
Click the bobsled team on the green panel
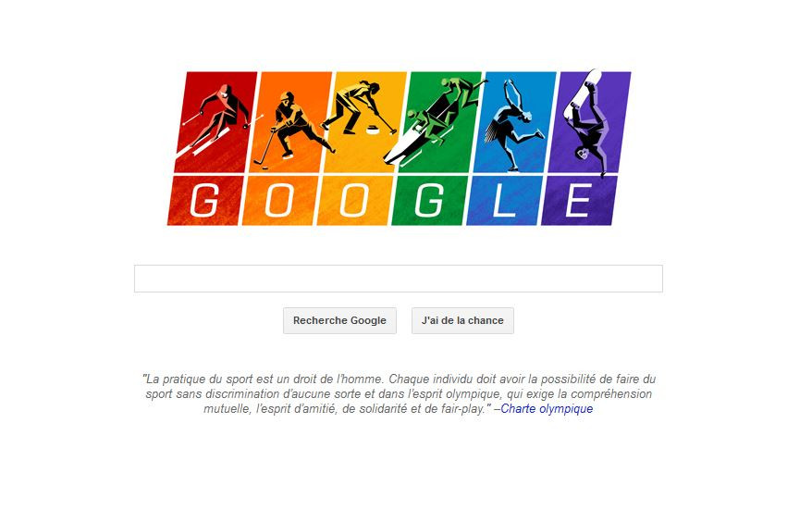tap(435, 122)
